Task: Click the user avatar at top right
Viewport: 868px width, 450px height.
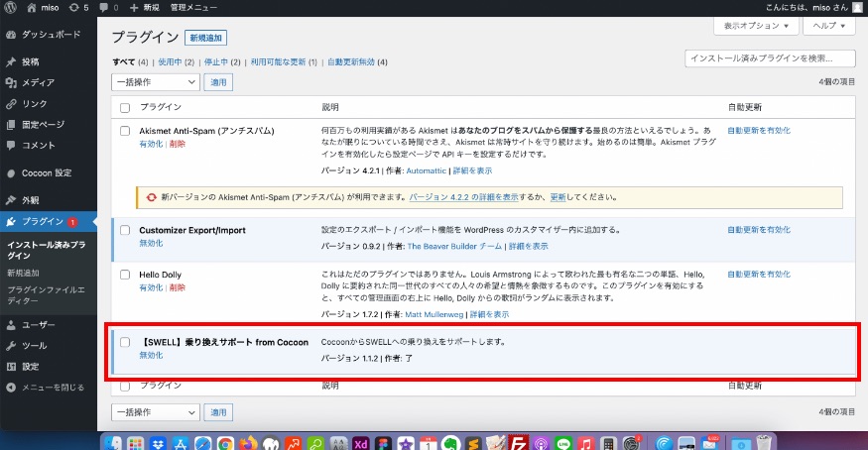Action: click(x=857, y=7)
